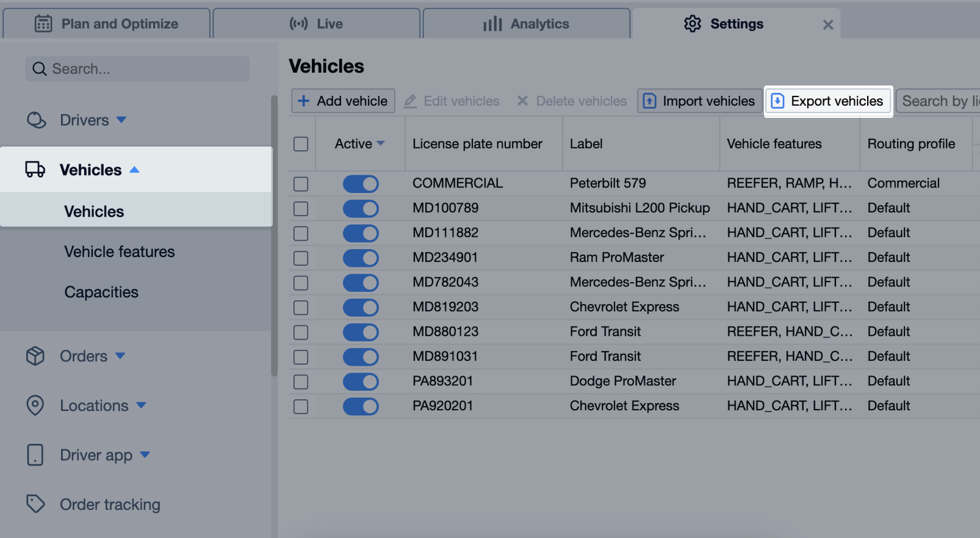This screenshot has height=538, width=980.
Task: Click license plate MD891031
Action: coord(445,356)
